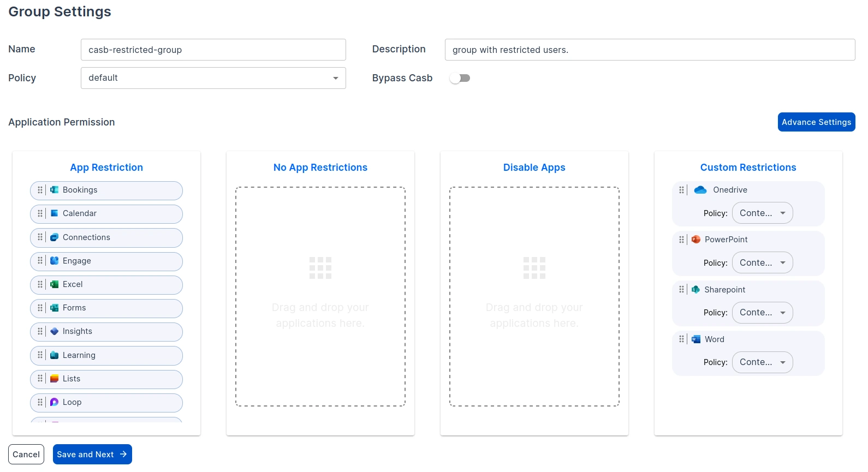
Task: Click into the Name input field
Action: (x=213, y=50)
